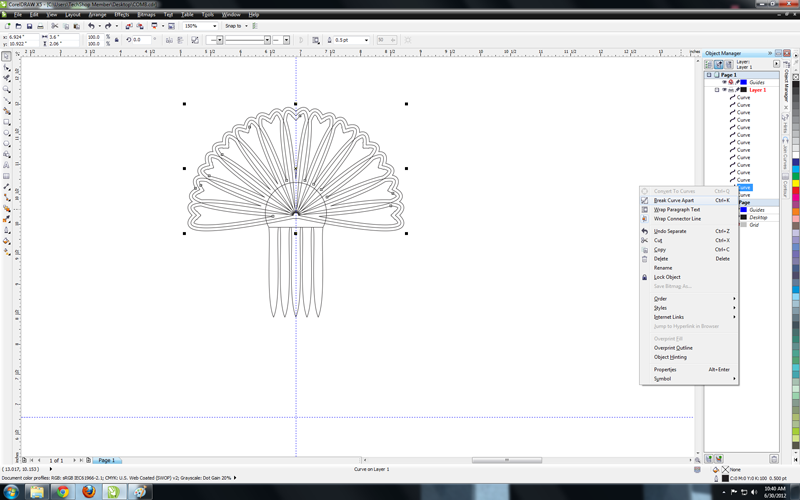Create a new document from toolbar
Viewport: 800px width, 500px height.
[x=7, y=26]
